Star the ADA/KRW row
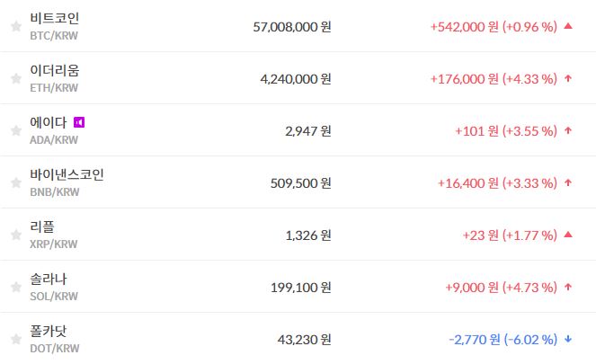The height and width of the screenshot is (364, 596). [15, 131]
